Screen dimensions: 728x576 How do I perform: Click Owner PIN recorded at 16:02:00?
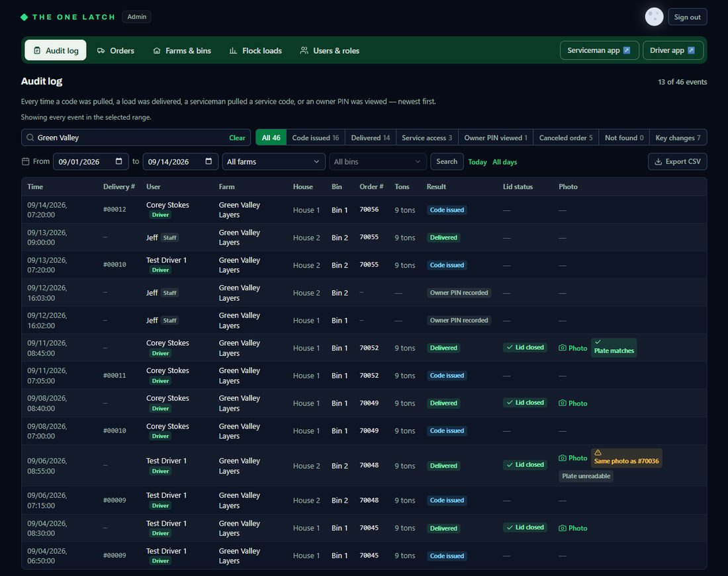pyautogui.click(x=459, y=321)
